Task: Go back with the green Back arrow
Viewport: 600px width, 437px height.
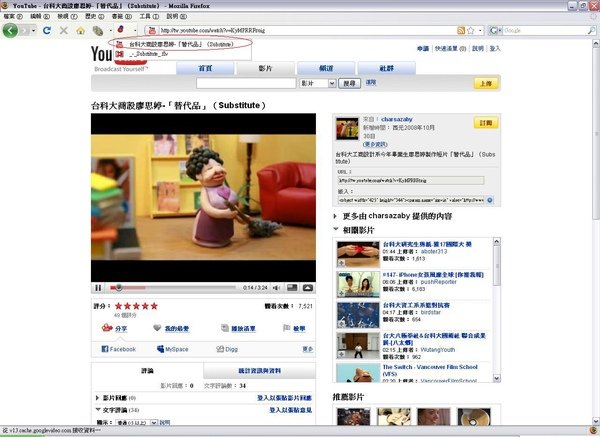Action: pos(10,30)
